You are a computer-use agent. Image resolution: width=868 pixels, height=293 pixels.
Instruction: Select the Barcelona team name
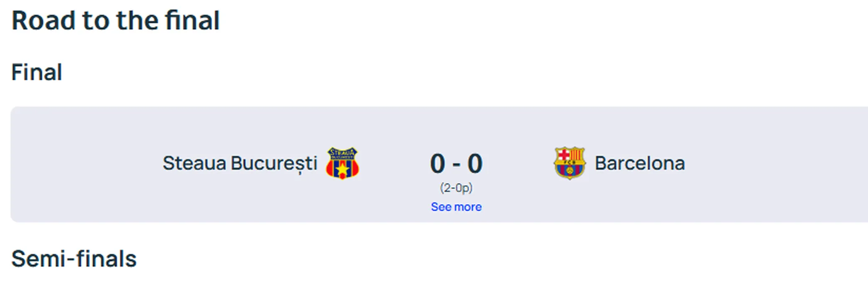tap(640, 163)
